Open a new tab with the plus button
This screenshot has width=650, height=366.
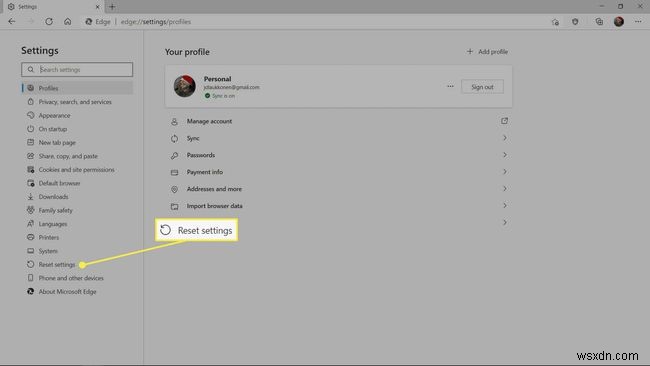[112, 7]
